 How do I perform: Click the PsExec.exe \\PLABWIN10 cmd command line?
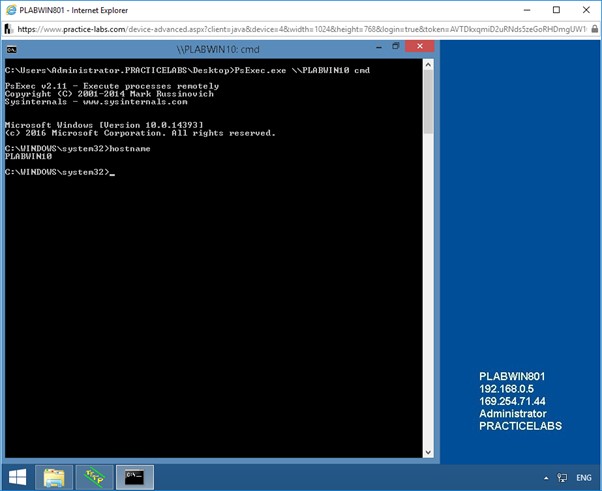tap(187, 70)
